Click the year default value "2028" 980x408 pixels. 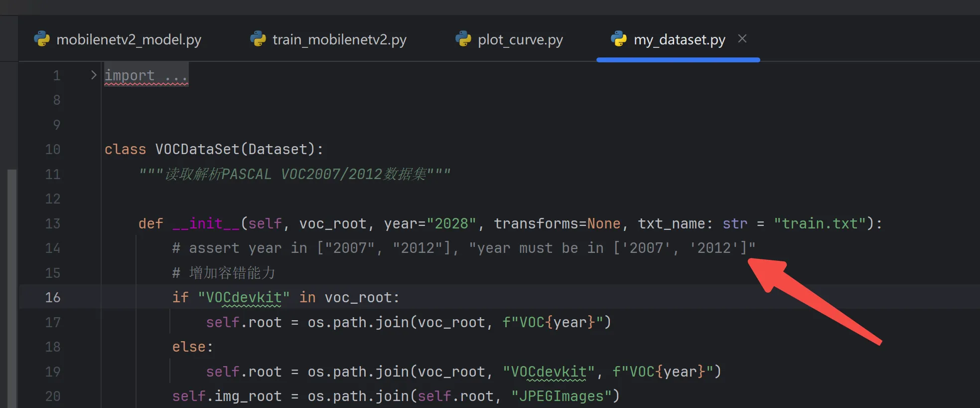click(452, 223)
